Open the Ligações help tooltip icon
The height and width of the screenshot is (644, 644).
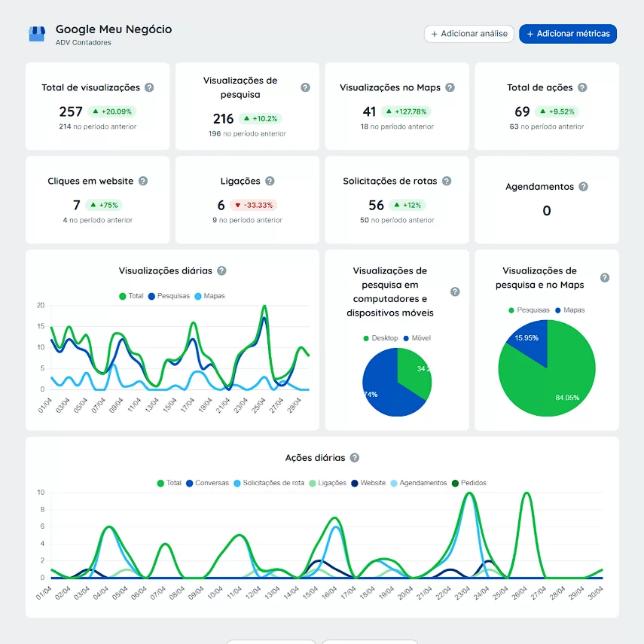(x=270, y=181)
